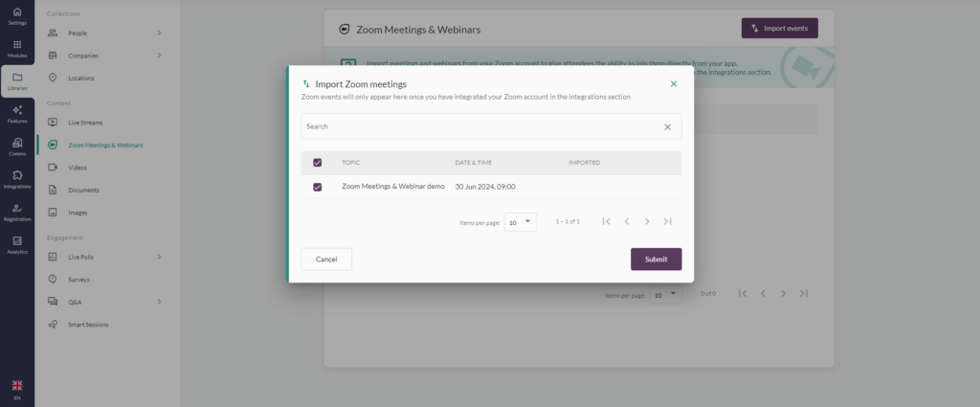Image resolution: width=980 pixels, height=407 pixels.
Task: Close the Import Zoom meetings dialog
Action: (674, 84)
